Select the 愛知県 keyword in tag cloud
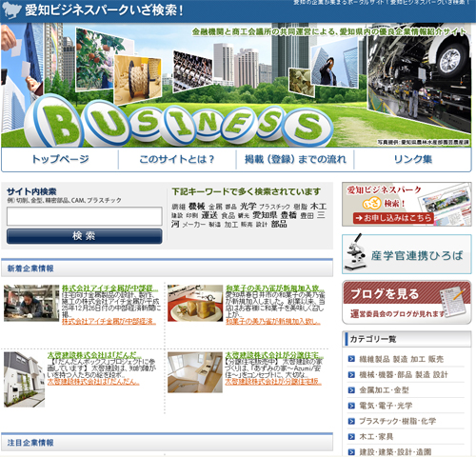Viewport: 476px width, 457px height. [x=265, y=215]
